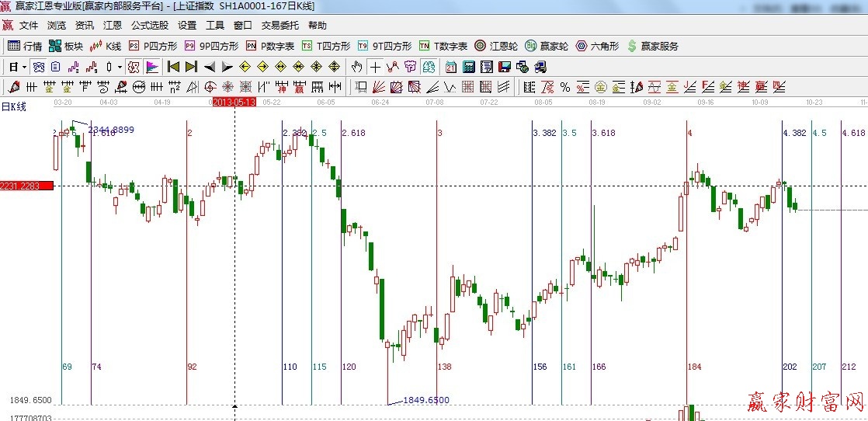This screenshot has width=868, height=421.
Task: Select the percent sign drawing tool
Action: pyautogui.click(x=564, y=87)
